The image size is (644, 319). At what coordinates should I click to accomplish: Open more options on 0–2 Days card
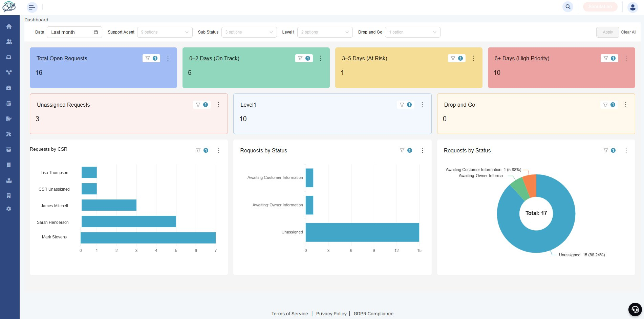[321, 58]
